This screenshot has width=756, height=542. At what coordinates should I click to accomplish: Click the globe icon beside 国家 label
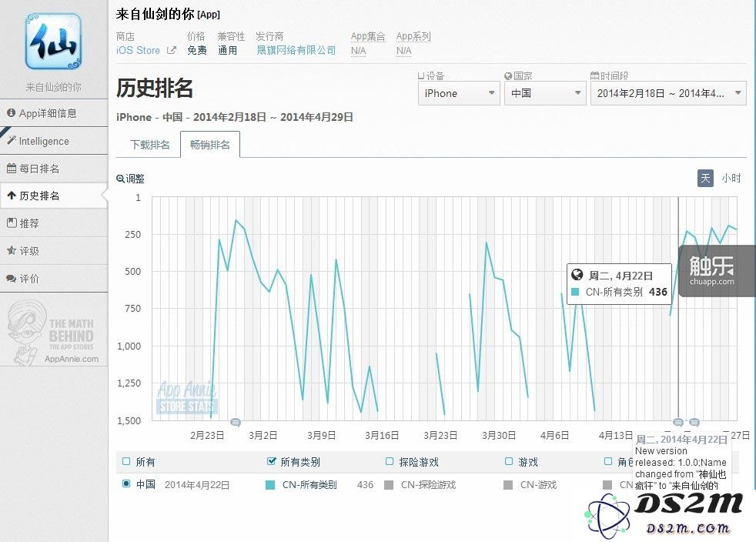click(507, 75)
